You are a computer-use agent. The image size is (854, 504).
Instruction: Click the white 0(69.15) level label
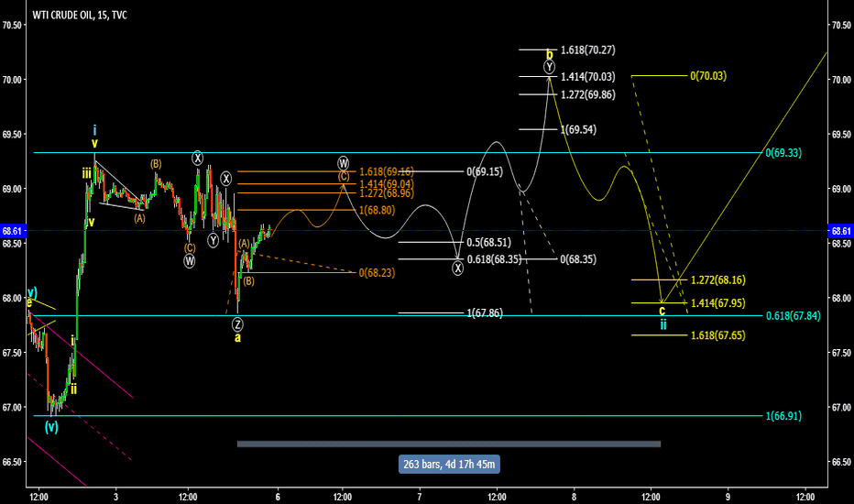click(x=485, y=171)
